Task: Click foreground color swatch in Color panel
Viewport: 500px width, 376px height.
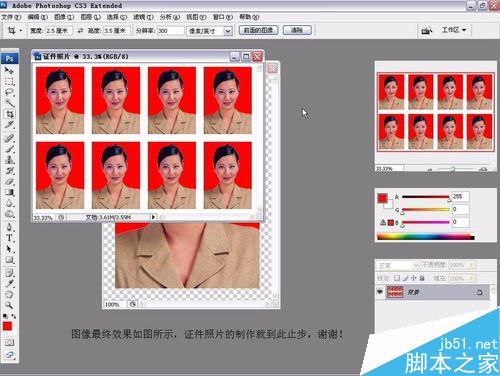Action: (382, 198)
